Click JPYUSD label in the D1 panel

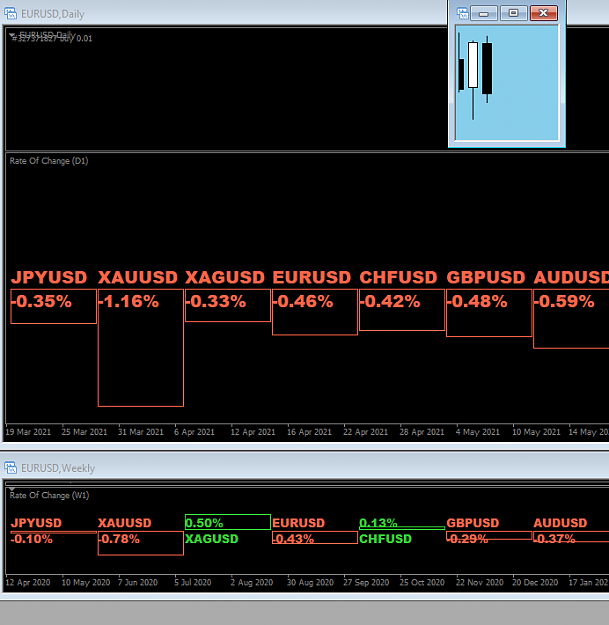(x=49, y=277)
